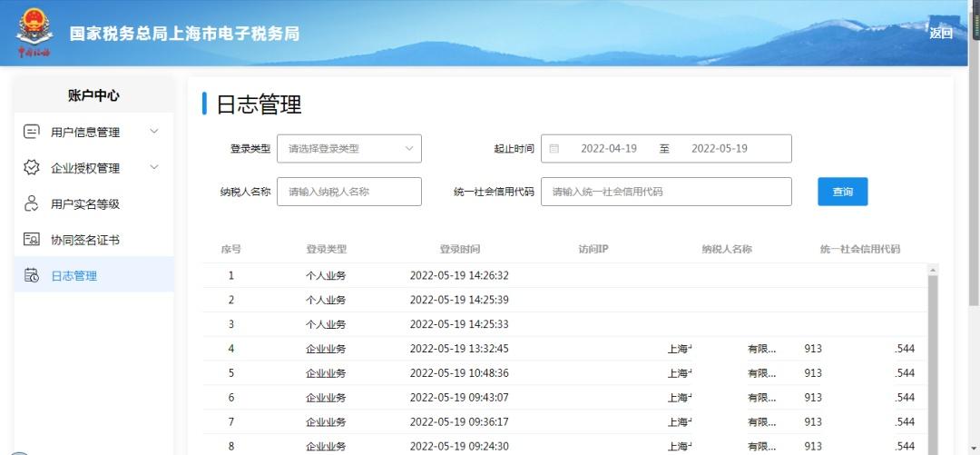Click login time 2022-05-19 09:24:30
The height and width of the screenshot is (455, 980).
click(x=459, y=446)
